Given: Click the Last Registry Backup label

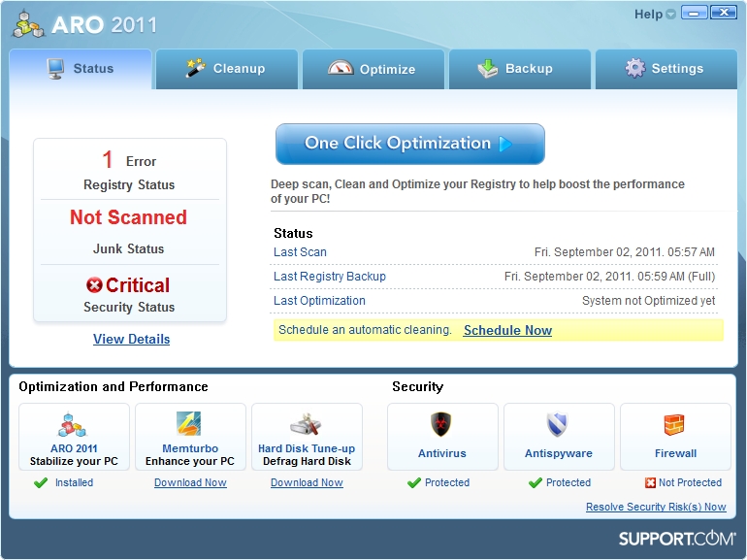Looking at the screenshot, I should (330, 277).
